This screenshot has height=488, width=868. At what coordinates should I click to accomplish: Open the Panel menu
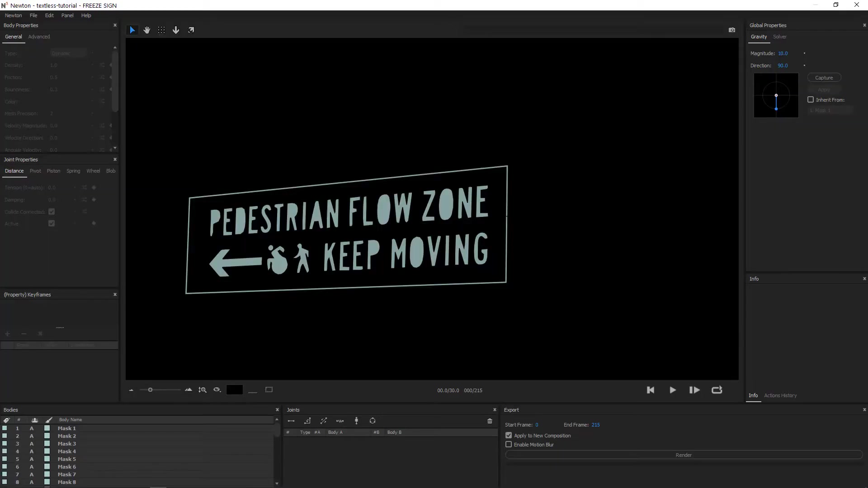point(67,15)
